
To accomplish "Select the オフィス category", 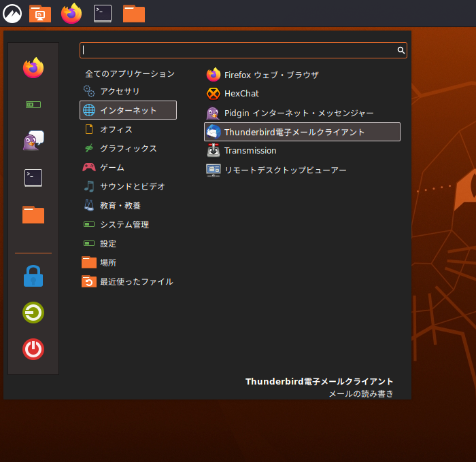I will coord(128,129).
